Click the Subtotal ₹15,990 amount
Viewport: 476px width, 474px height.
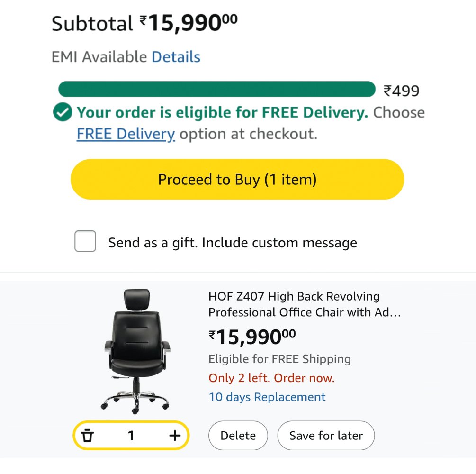(x=185, y=21)
